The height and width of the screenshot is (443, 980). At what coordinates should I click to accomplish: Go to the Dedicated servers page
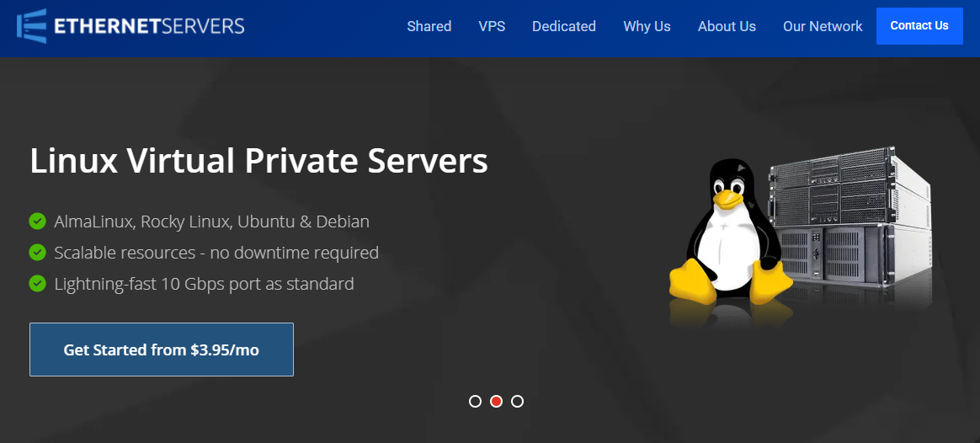[564, 26]
